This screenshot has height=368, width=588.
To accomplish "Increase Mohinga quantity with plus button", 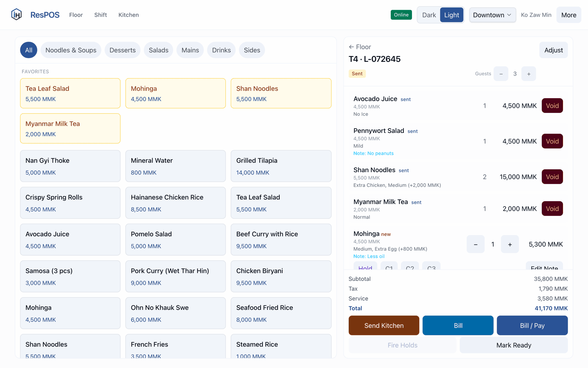I will click(510, 245).
